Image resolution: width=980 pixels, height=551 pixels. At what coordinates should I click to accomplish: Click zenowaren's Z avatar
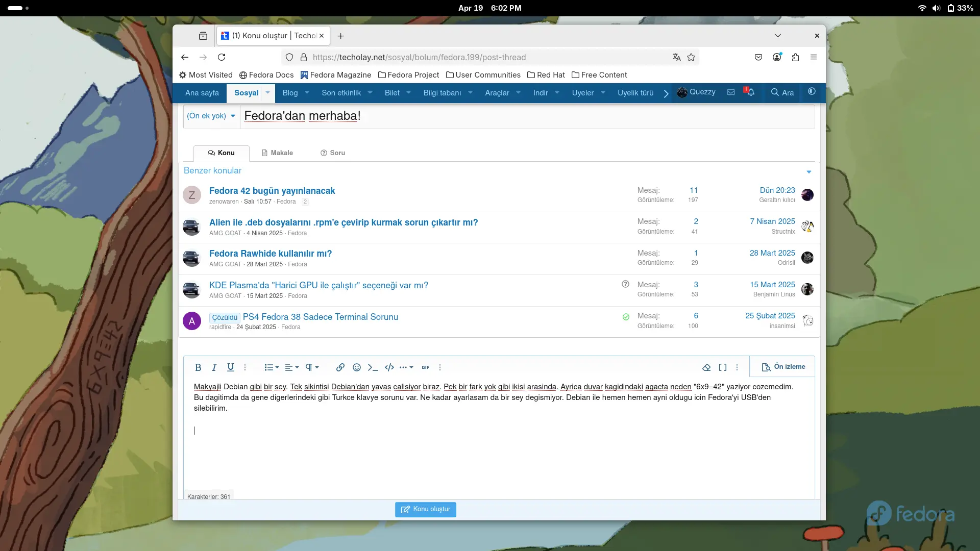click(192, 195)
